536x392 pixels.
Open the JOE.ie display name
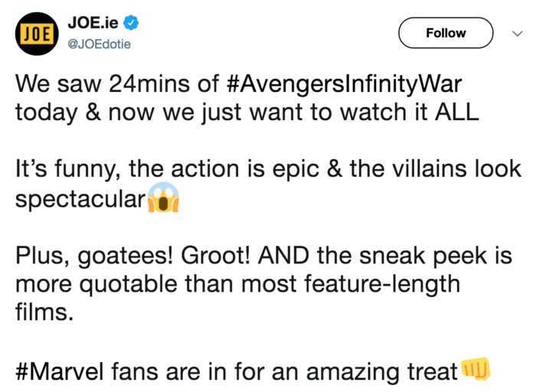point(93,23)
